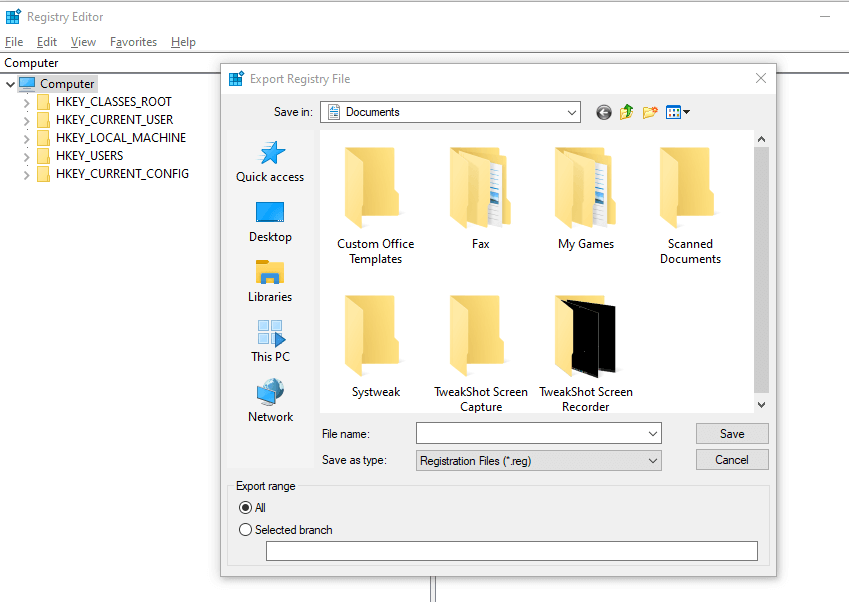
Task: Choose the Selected branch radio button
Action: point(246,530)
